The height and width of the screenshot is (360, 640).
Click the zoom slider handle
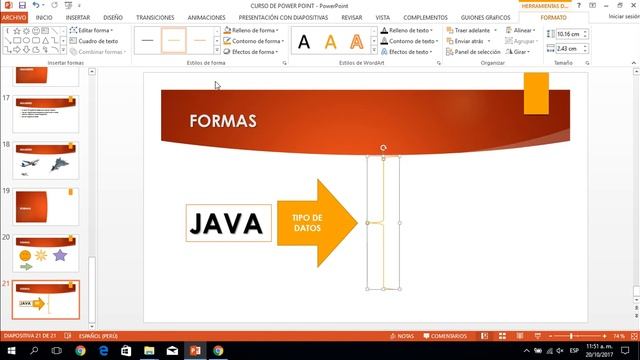click(571, 336)
